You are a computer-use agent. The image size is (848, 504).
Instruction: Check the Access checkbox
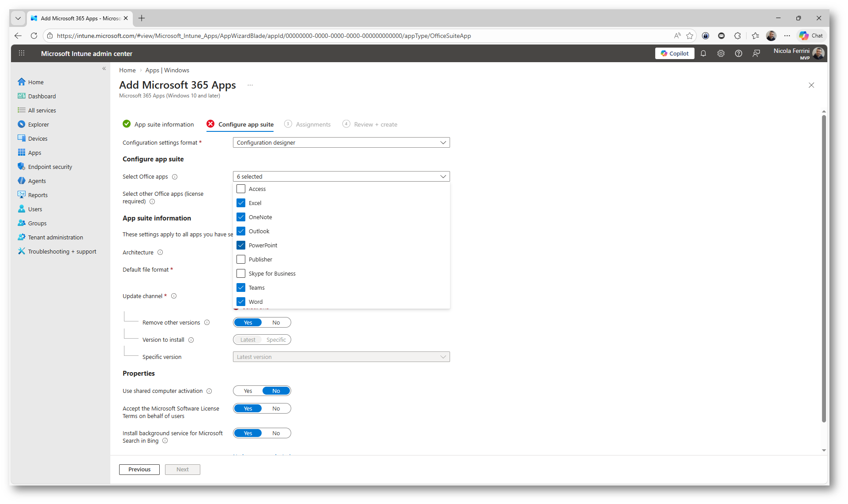pos(241,189)
